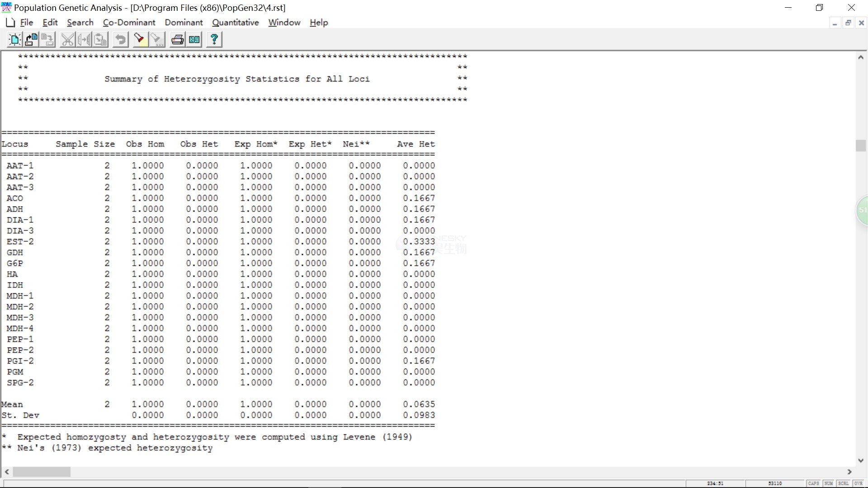Open the Help menu
This screenshot has width=868, height=488.
pyautogui.click(x=319, y=23)
